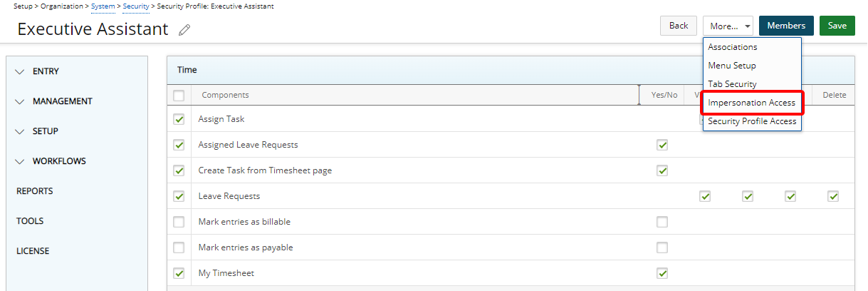Screen dimensions: 868x291
Task: Expand the WORKFLOWS sidebar section
Action: pyautogui.click(x=20, y=162)
